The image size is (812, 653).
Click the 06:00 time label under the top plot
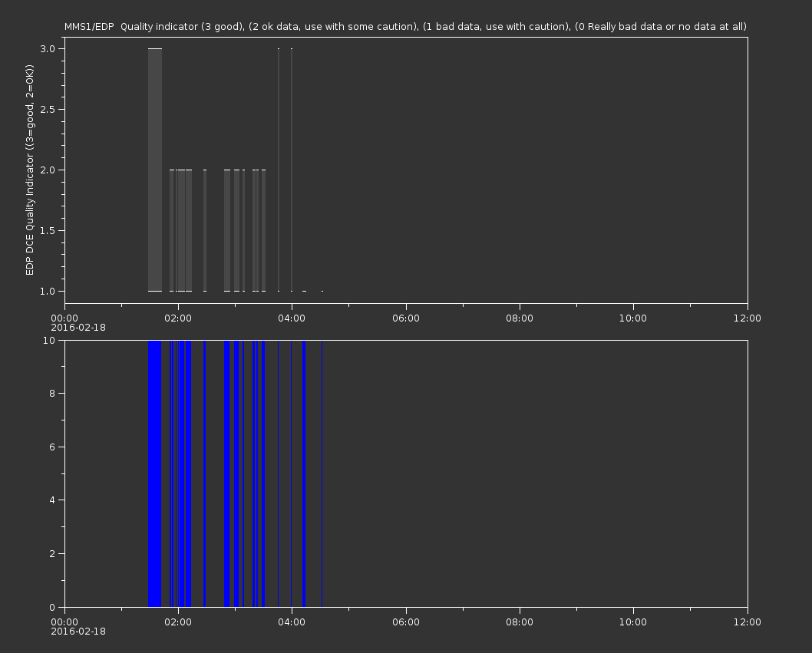[406, 318]
